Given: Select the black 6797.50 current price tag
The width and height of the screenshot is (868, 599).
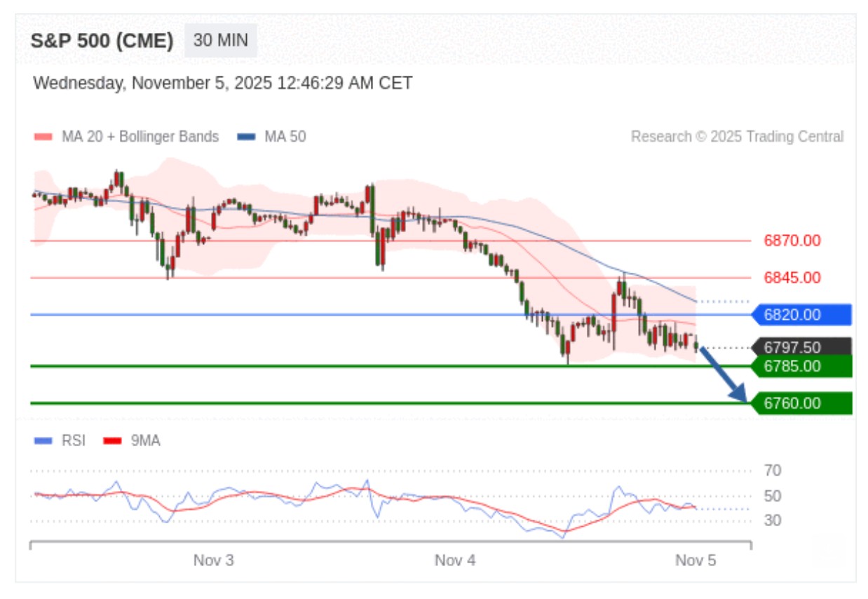Looking at the screenshot, I should (800, 347).
